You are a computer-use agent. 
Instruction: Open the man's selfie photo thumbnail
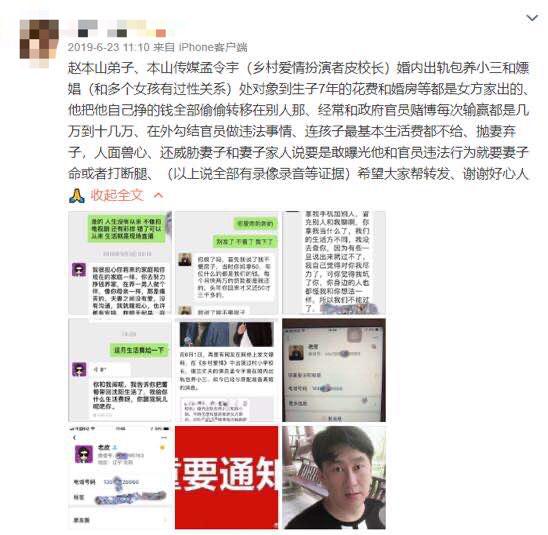pyautogui.click(x=334, y=477)
